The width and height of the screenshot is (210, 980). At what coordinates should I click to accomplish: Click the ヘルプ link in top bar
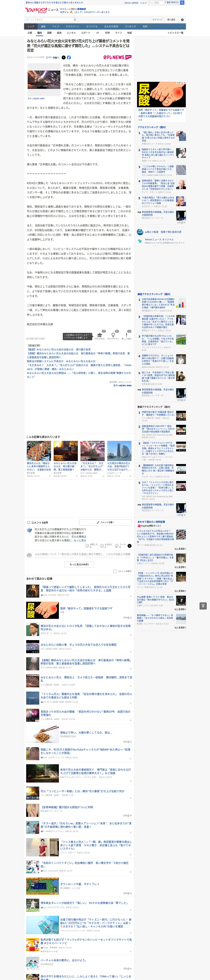143,3
